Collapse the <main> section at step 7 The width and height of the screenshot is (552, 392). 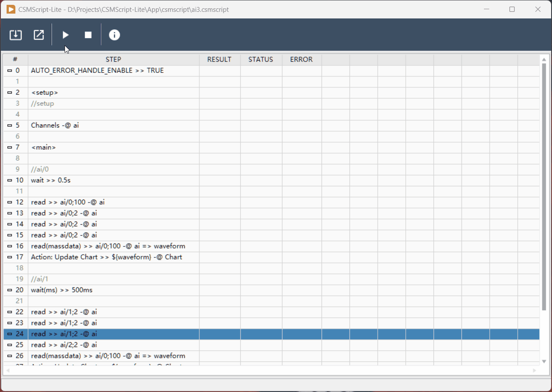click(9, 147)
